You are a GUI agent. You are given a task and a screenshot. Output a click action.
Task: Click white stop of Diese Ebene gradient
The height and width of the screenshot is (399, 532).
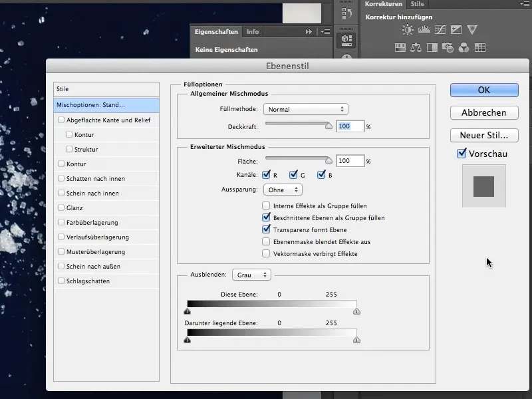[356, 311]
